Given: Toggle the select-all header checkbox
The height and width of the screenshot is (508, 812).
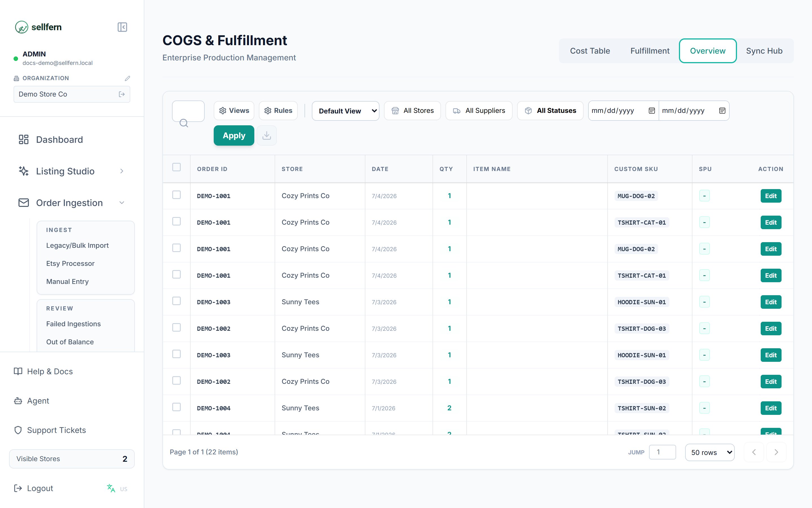Looking at the screenshot, I should (x=176, y=167).
